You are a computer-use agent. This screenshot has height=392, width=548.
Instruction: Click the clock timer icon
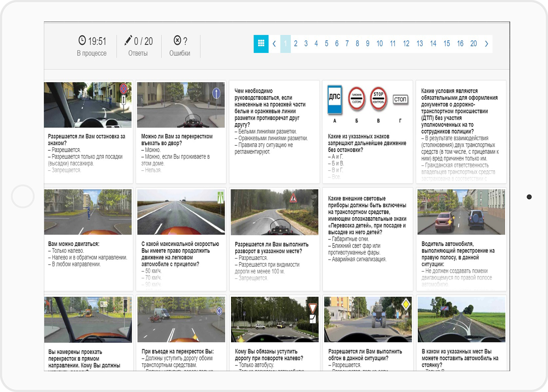coord(82,41)
